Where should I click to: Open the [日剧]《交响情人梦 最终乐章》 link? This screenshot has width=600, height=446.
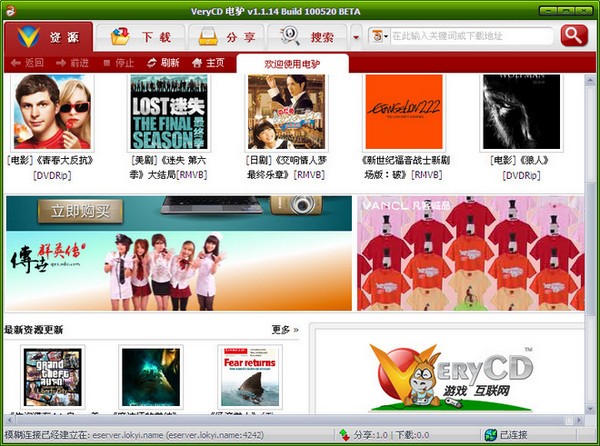[286, 168]
